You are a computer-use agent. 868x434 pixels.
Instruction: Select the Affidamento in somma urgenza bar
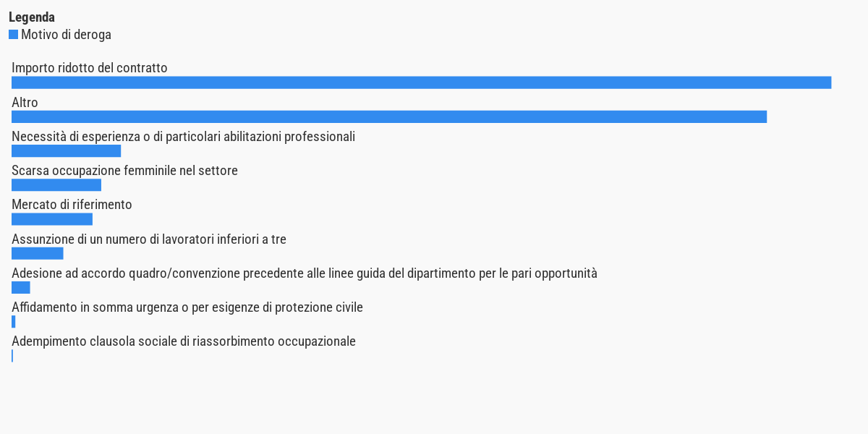(13, 322)
